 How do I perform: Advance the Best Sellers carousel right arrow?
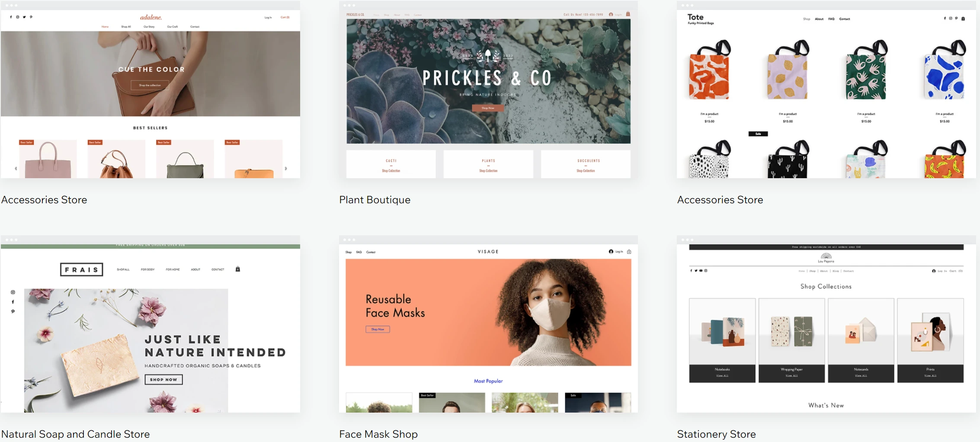tap(286, 169)
